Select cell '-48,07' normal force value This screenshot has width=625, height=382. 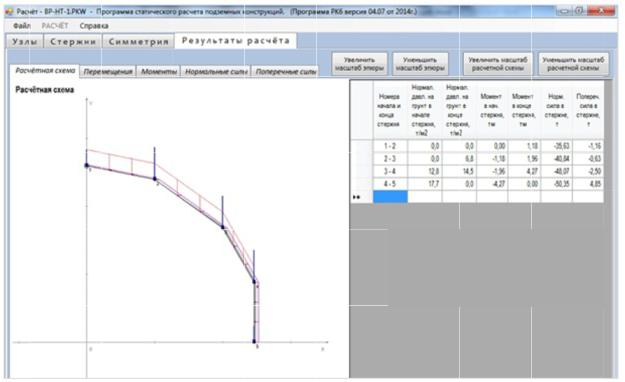click(x=556, y=171)
